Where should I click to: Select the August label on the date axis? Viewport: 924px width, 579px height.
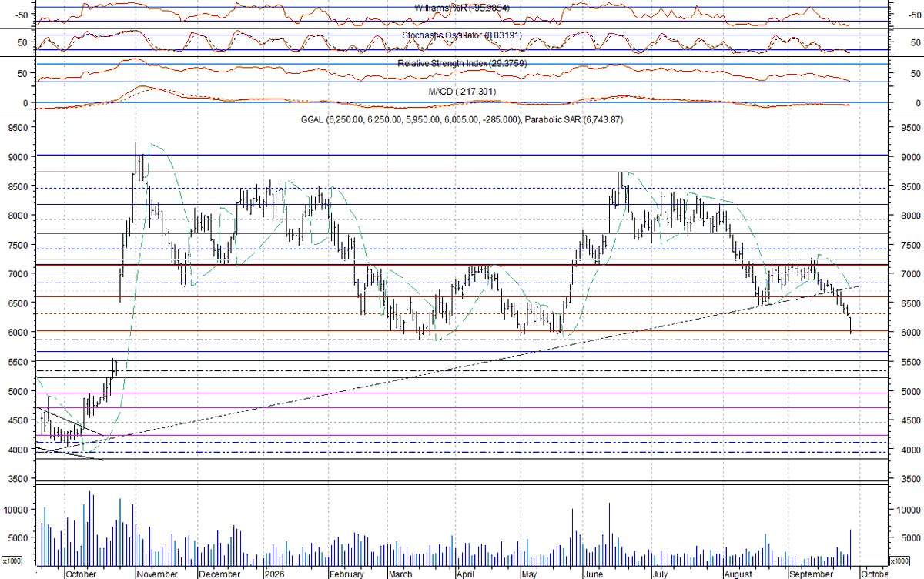pos(738,574)
